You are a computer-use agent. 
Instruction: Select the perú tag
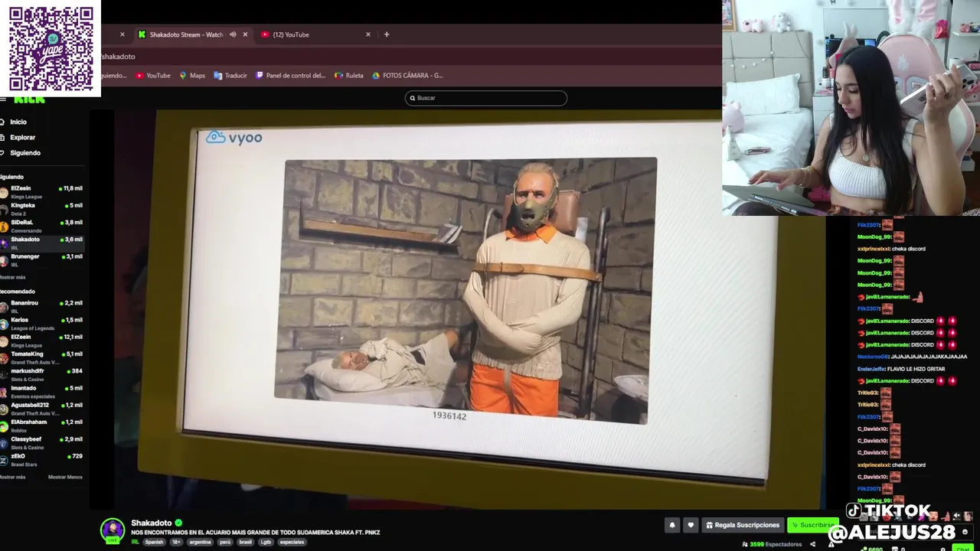[225, 542]
